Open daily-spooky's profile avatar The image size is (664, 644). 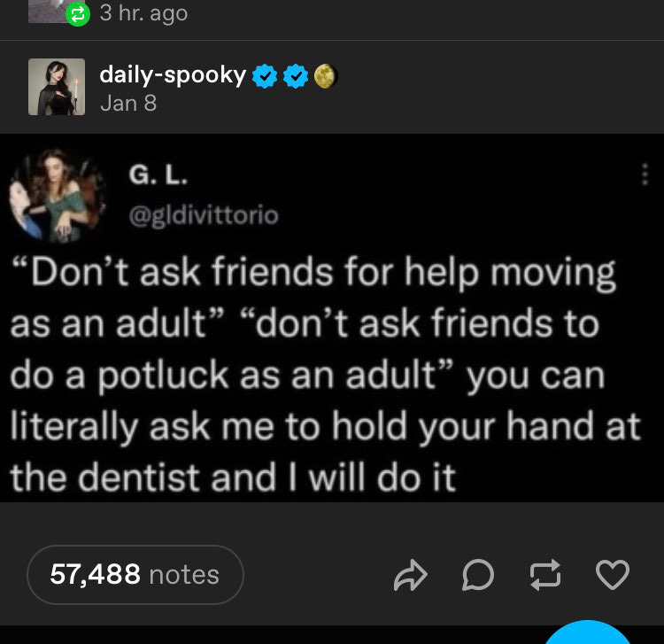57,87
